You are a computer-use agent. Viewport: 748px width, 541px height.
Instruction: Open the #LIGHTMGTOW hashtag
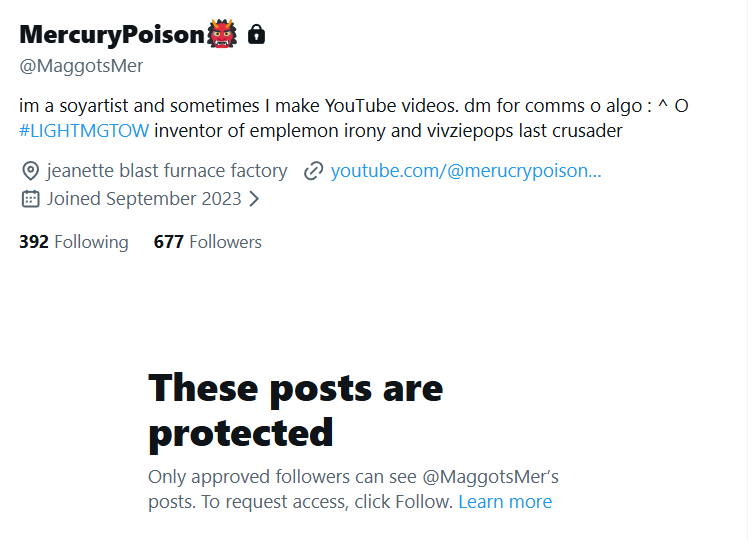84,131
